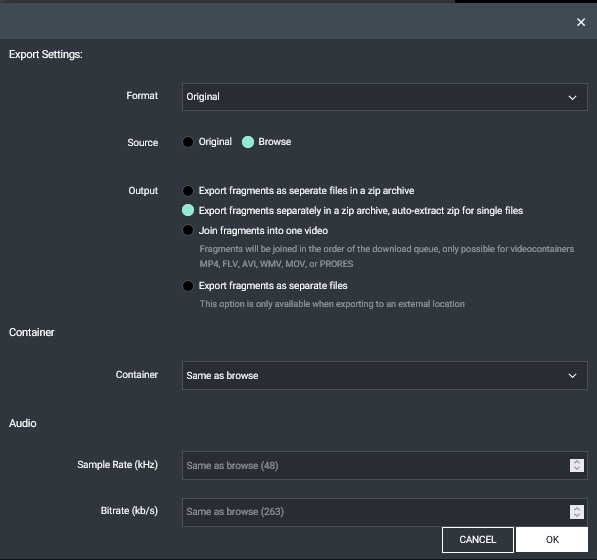Choose Export fragments as seperate files in zip
The height and width of the screenshot is (560, 597).
coord(188,191)
